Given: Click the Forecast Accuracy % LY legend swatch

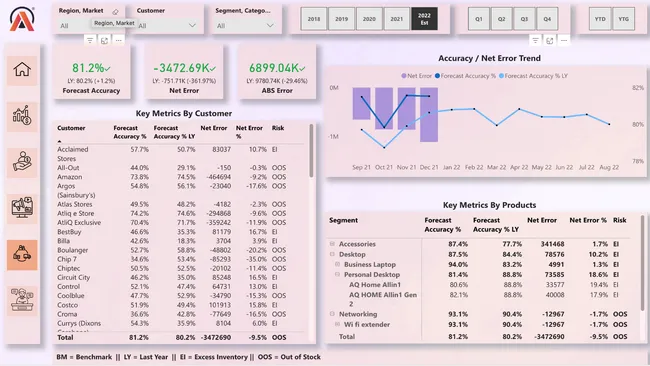Looking at the screenshot, I should (501, 76).
